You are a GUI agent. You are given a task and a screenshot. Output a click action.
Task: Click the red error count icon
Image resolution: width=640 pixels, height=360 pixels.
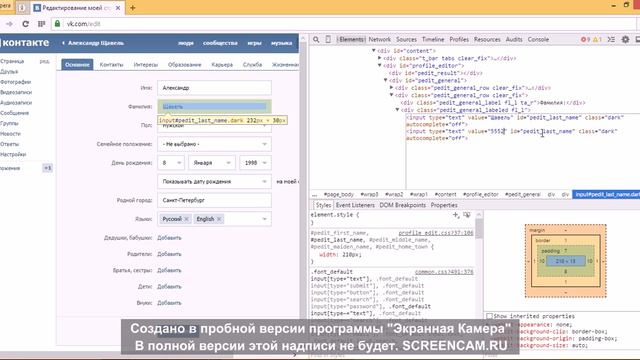585,40
